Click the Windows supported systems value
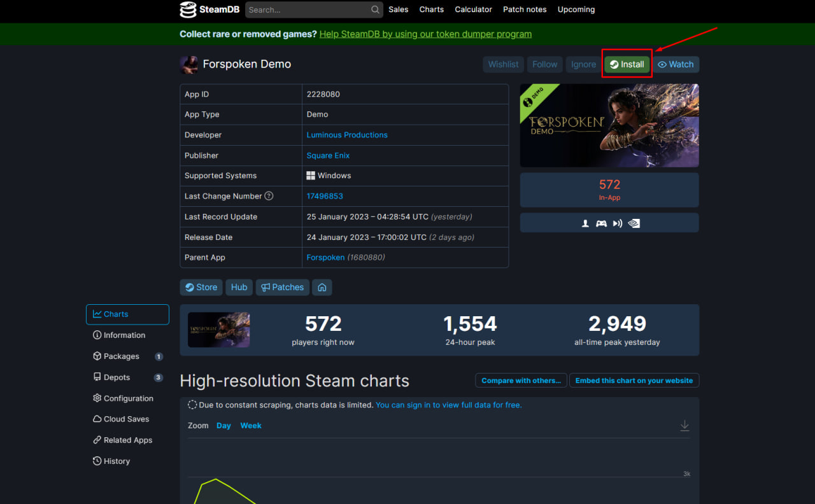815x504 pixels. coord(329,176)
